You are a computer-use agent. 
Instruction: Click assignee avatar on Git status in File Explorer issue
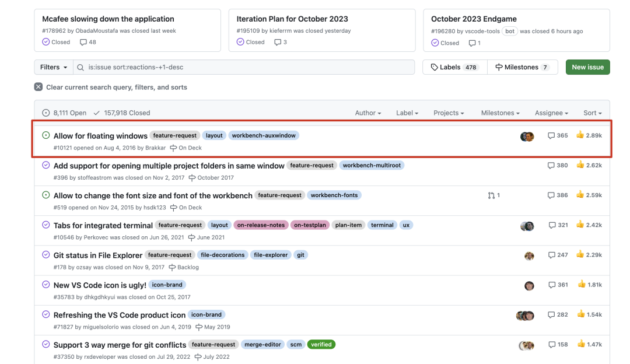[529, 256]
